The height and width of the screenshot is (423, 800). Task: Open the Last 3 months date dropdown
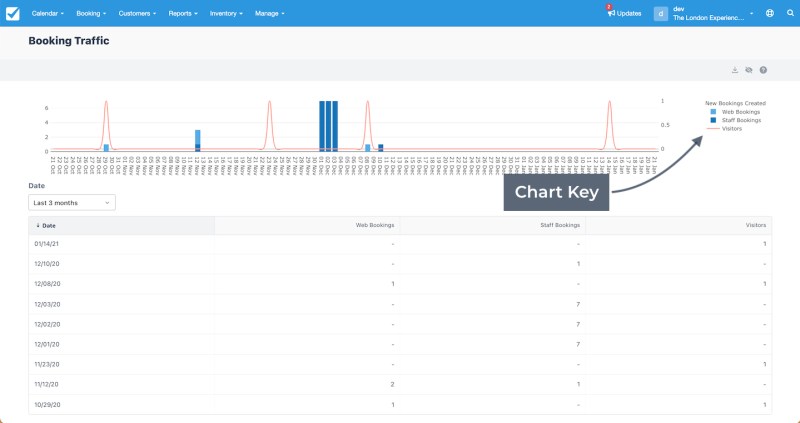click(72, 203)
